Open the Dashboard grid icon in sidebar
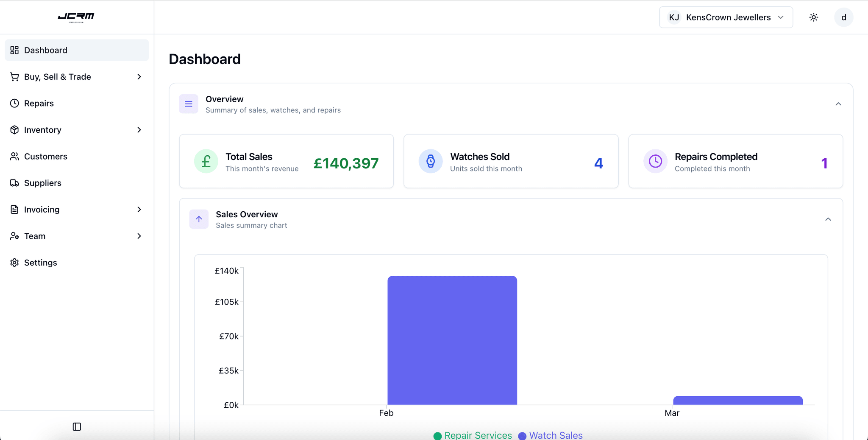This screenshot has width=868, height=440. click(14, 50)
